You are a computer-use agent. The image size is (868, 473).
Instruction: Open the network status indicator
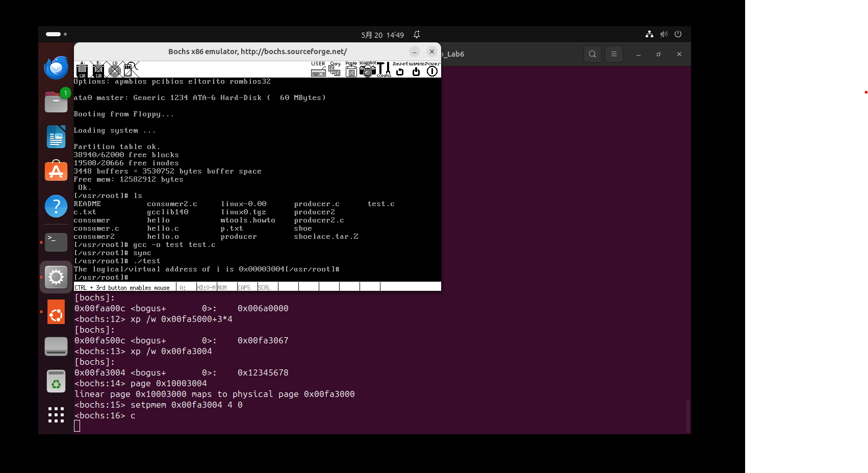[x=649, y=34]
